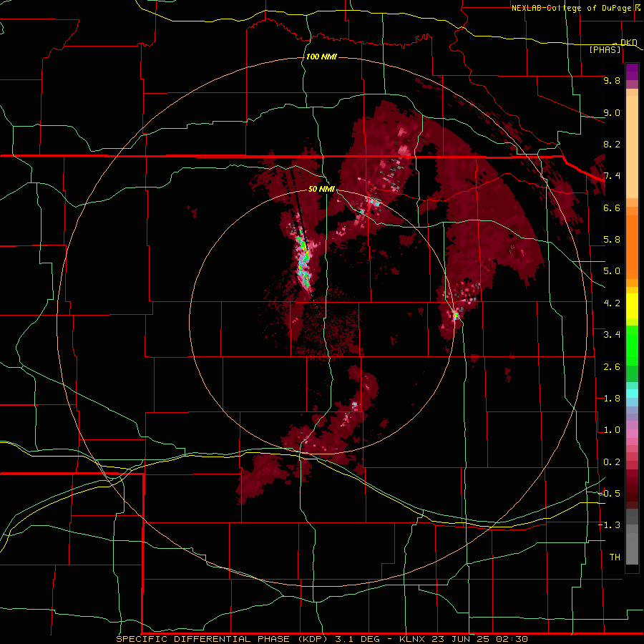This screenshot has width=644, height=644.
Task: Click the 4.2 scale label
Action: (x=612, y=303)
